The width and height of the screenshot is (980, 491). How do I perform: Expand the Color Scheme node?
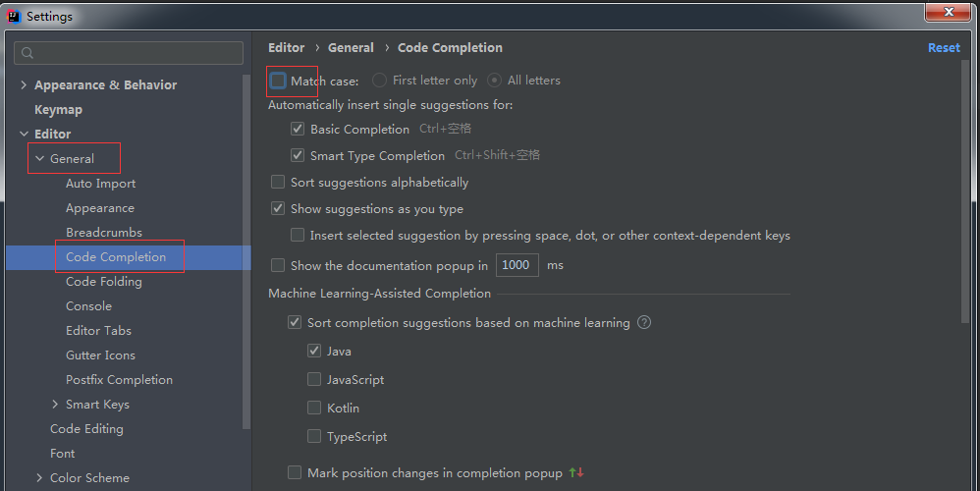(39, 478)
